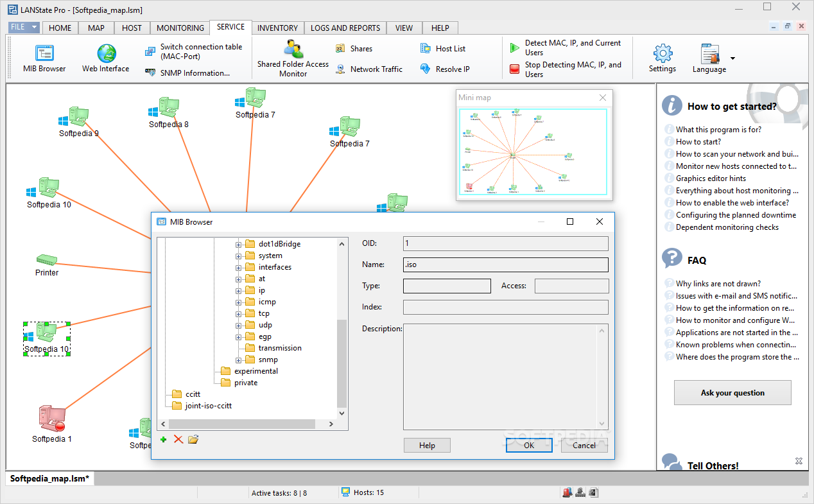The image size is (814, 504).
Task: Open the FILE menu
Action: coord(24,28)
